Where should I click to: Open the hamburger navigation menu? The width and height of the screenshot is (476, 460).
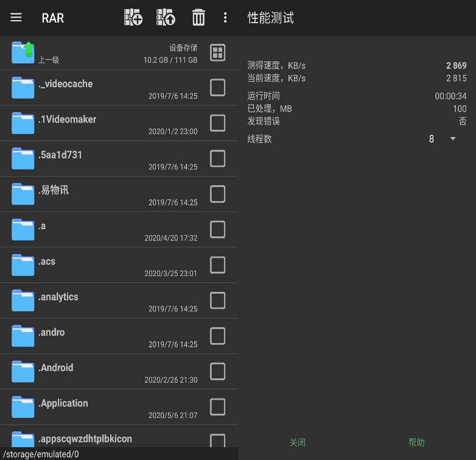(16, 17)
